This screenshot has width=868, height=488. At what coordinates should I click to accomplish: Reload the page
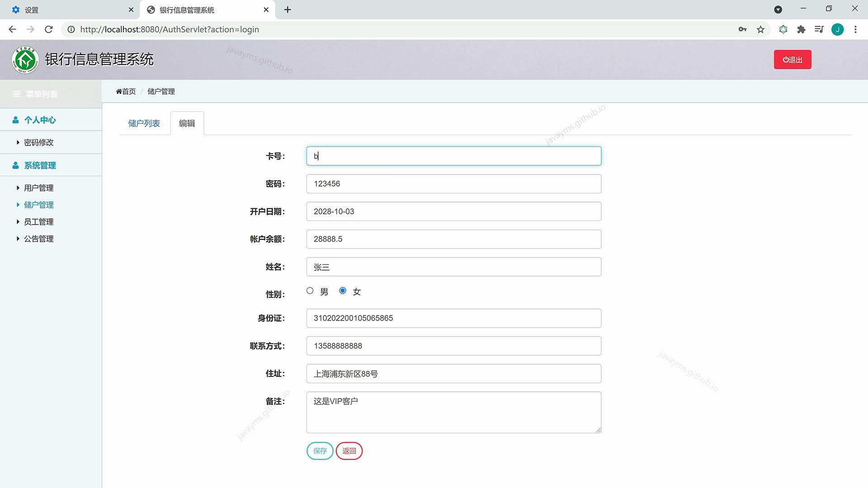click(x=49, y=29)
